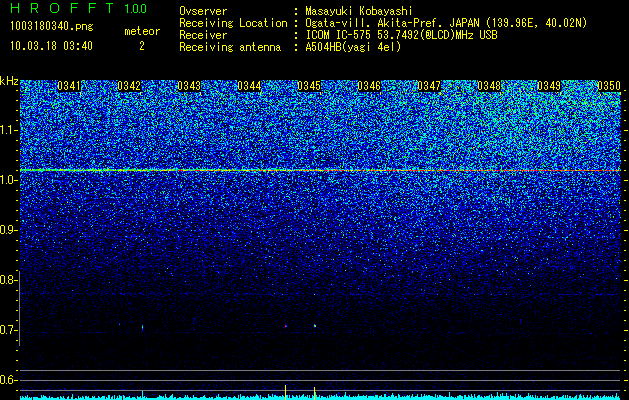
Task: Click the date stamp 10.03.18 03:40
Action: tap(51, 46)
